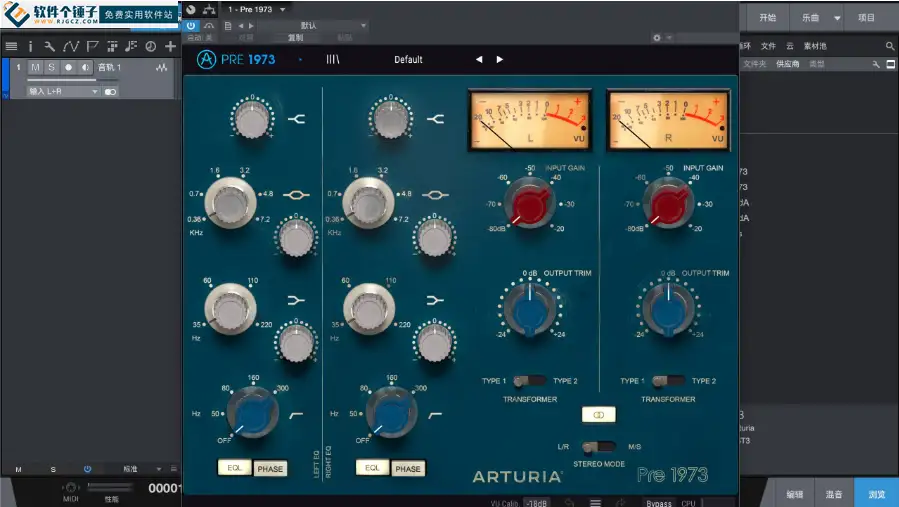This screenshot has height=507, width=899.
Task: Sort browser by 文件夹 folder
Action: [755, 64]
